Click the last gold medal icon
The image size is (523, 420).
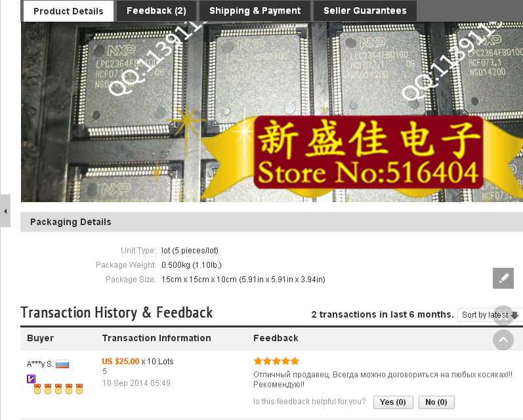click(79, 389)
